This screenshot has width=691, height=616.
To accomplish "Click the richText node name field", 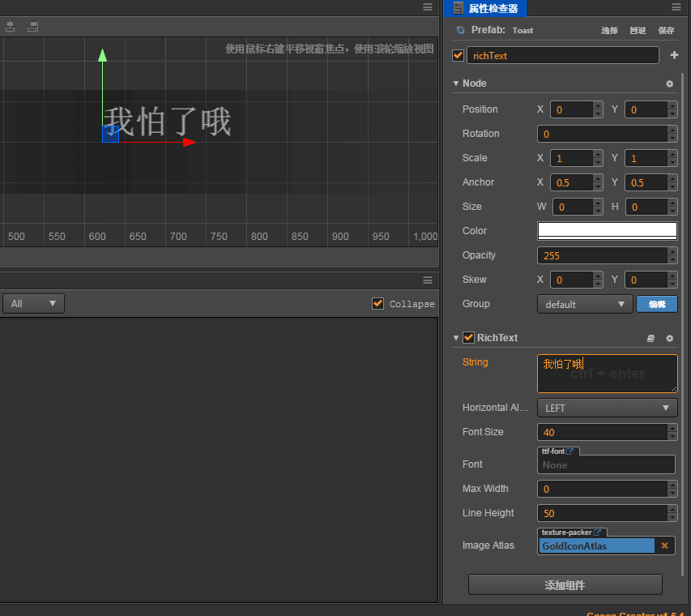I will pos(563,56).
